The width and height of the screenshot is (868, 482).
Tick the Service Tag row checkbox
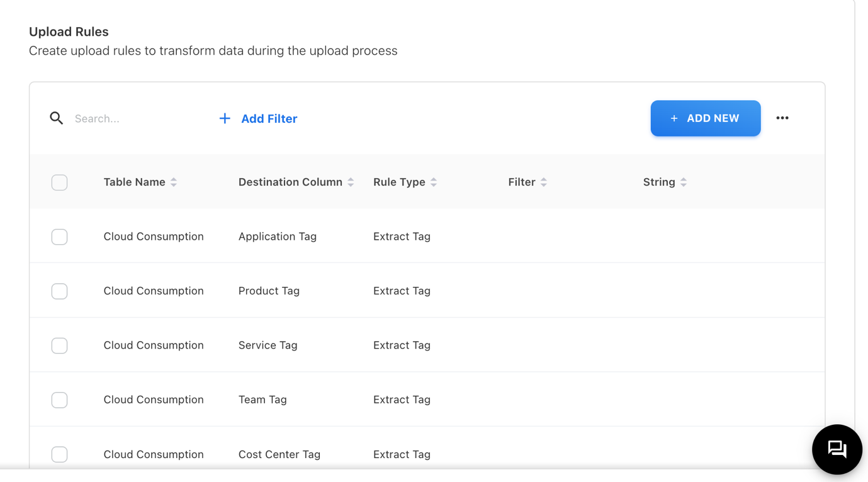[60, 345]
